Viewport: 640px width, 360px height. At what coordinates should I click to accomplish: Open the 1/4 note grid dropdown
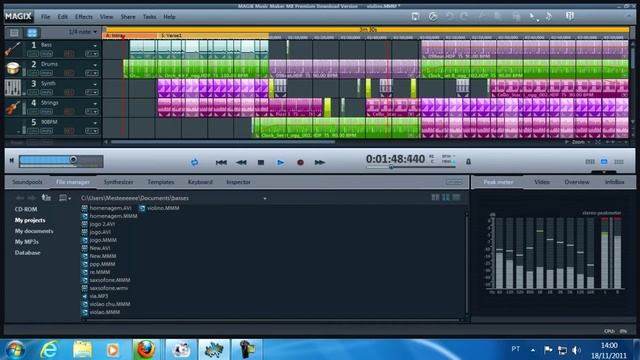[83, 32]
